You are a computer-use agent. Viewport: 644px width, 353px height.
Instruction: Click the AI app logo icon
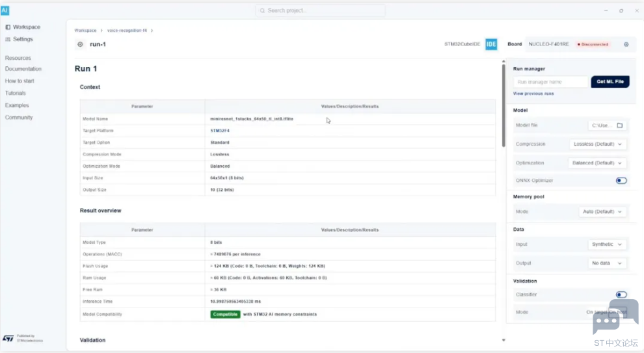pyautogui.click(x=5, y=10)
